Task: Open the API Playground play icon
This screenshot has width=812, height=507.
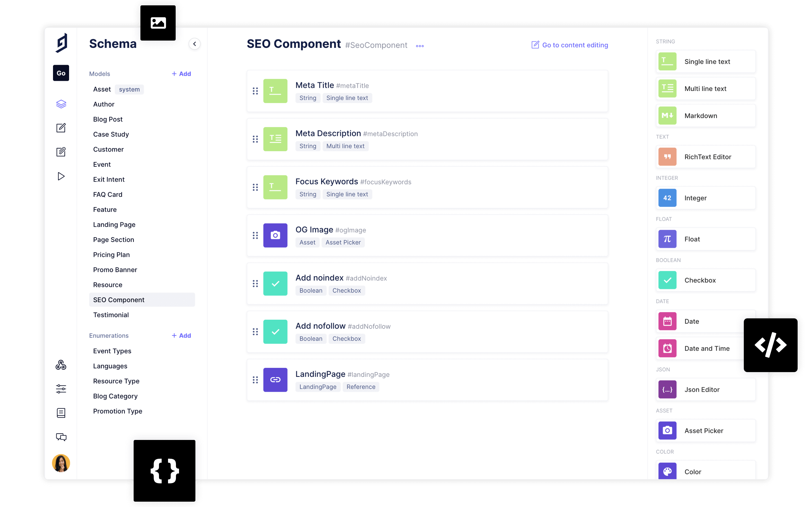Action: click(x=61, y=176)
